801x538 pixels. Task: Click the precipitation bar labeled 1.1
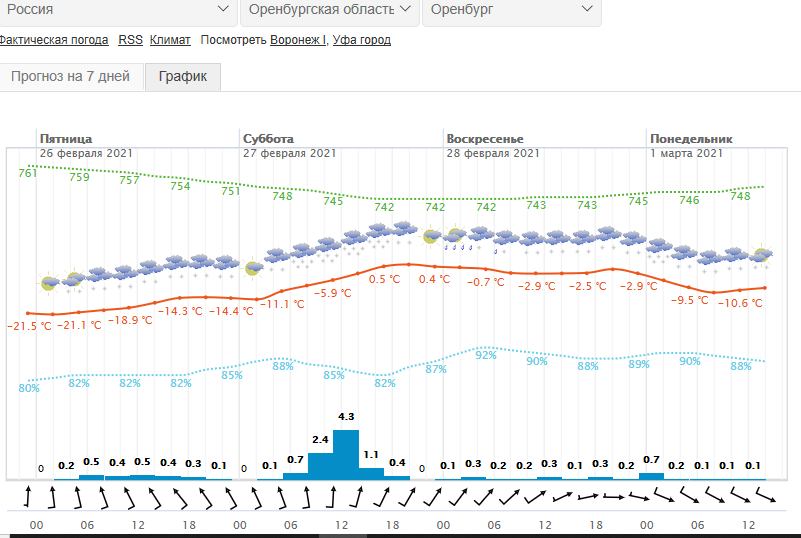[371, 473]
